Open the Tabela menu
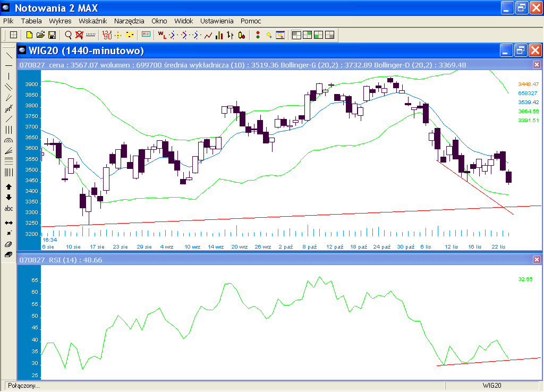This screenshot has height=392, width=544. (31, 21)
